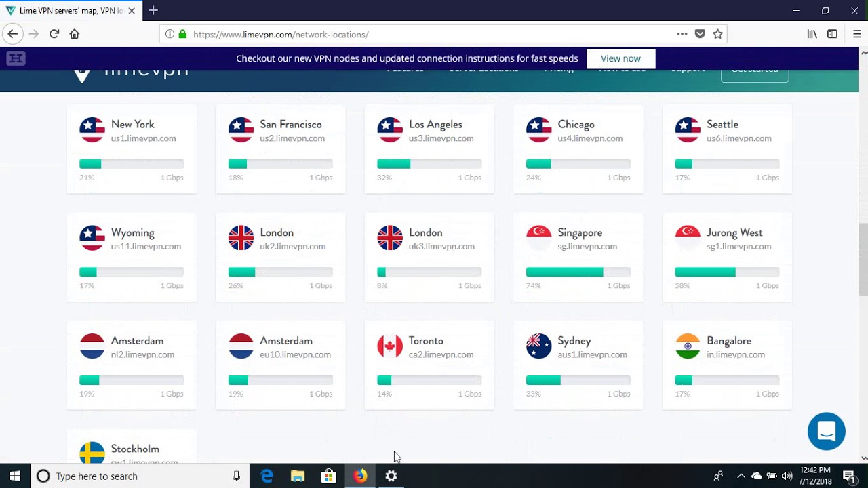Viewport: 868px width, 488px height.
Task: Open the Pocket save icon
Action: point(700,34)
